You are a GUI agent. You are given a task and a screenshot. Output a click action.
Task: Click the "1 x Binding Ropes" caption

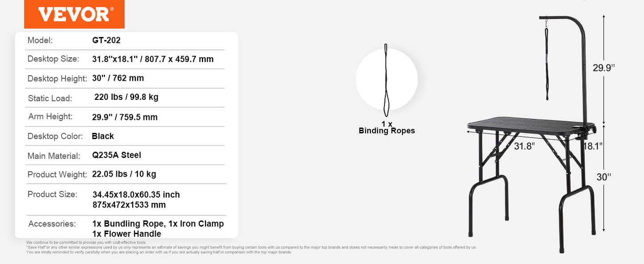point(386,127)
